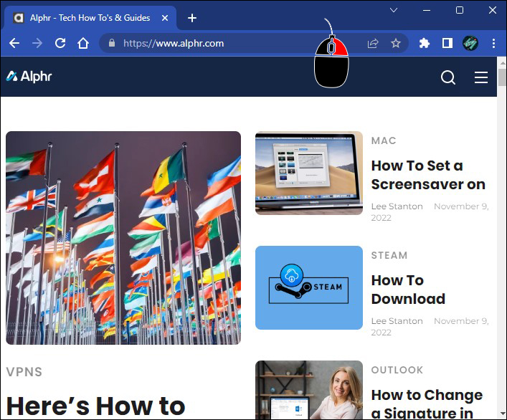Click the address bar URL

point(174,43)
